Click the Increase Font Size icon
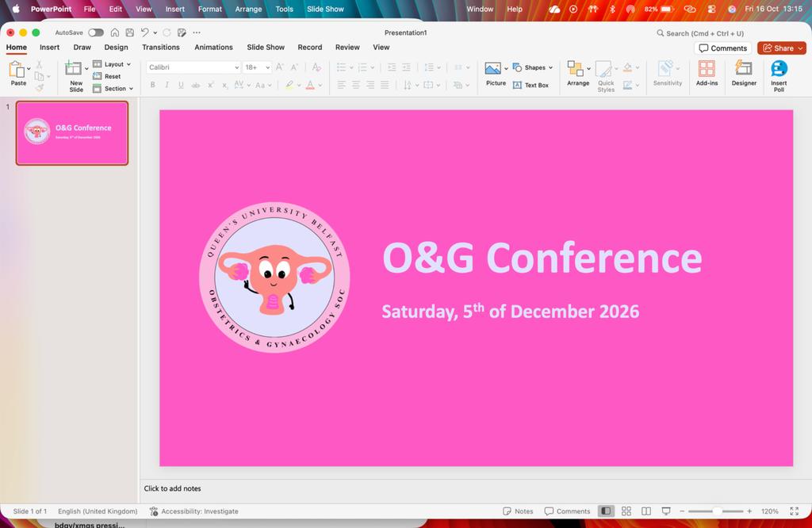This screenshot has height=528, width=812. [280, 67]
